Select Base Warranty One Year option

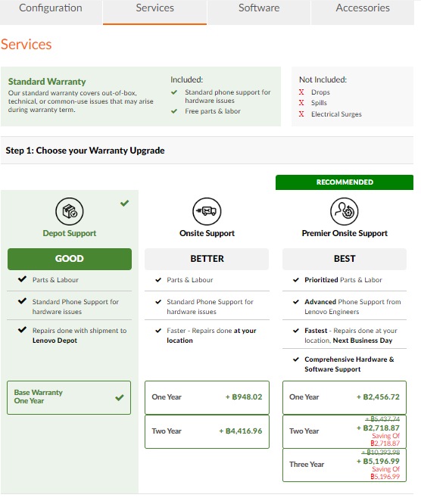(x=69, y=397)
